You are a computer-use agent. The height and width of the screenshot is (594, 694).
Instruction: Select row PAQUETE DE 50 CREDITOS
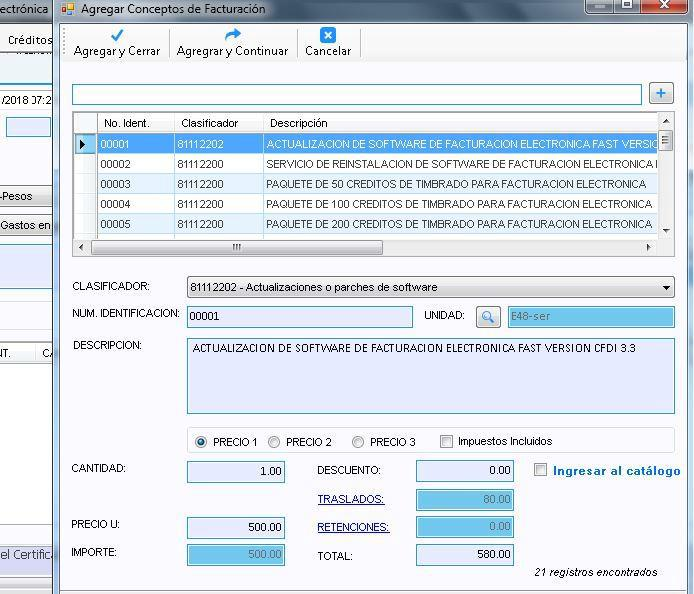coord(366,184)
